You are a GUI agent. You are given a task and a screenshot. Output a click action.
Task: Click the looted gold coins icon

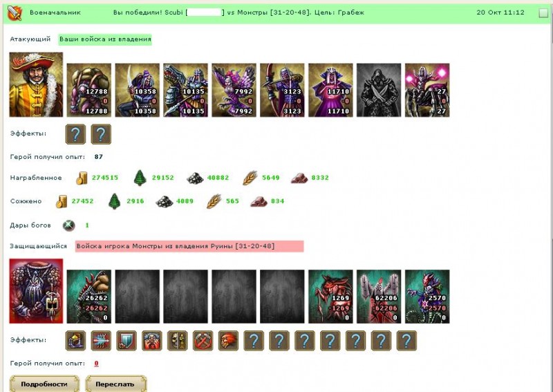[82, 178]
